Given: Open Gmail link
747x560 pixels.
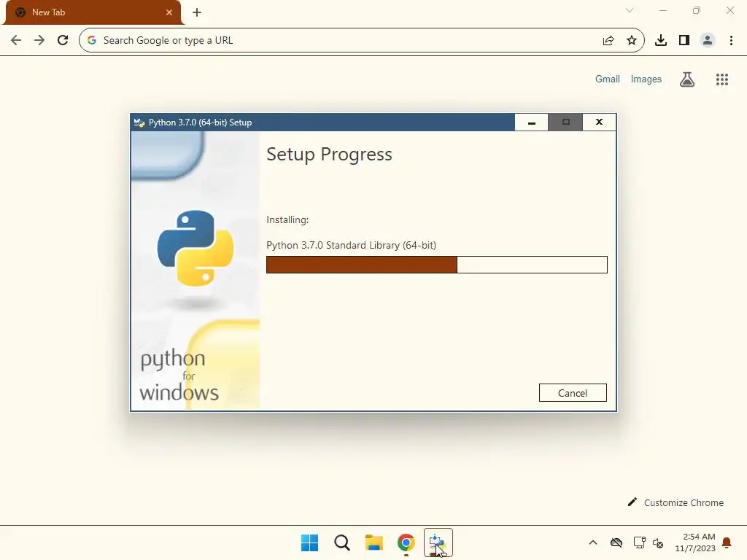Looking at the screenshot, I should [608, 79].
